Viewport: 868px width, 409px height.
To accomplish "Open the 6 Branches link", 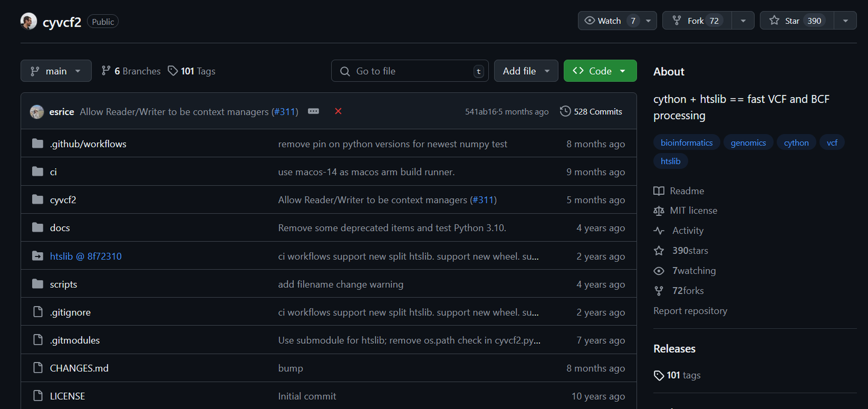I will [x=131, y=71].
